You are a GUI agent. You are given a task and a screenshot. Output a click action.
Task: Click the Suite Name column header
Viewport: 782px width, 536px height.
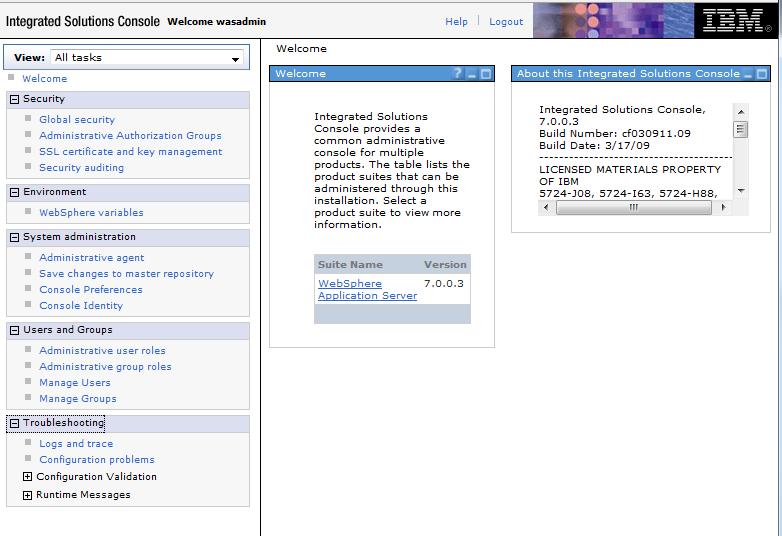[x=351, y=265]
